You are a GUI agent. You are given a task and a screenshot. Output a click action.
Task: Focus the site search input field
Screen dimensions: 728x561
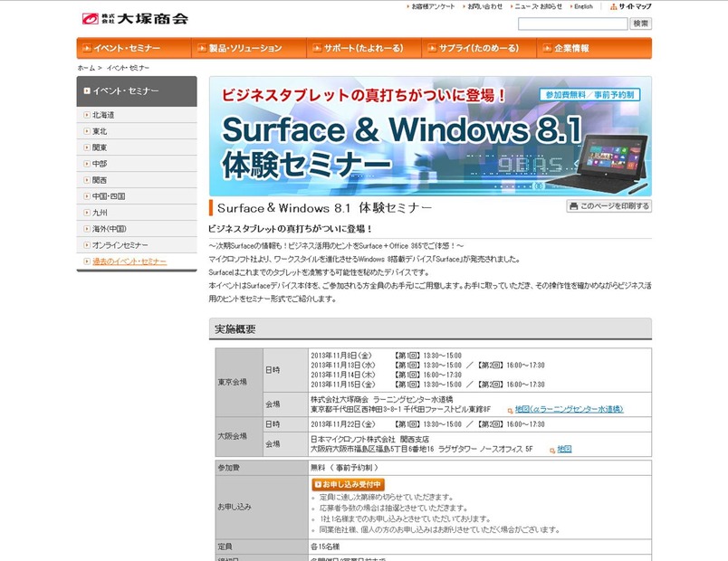[572, 24]
